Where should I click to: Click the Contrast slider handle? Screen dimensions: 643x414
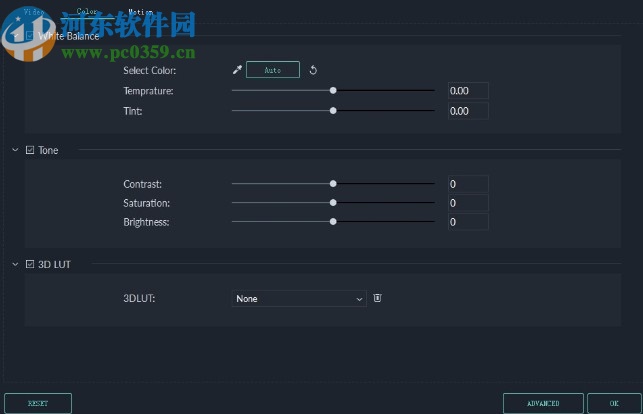[333, 184]
